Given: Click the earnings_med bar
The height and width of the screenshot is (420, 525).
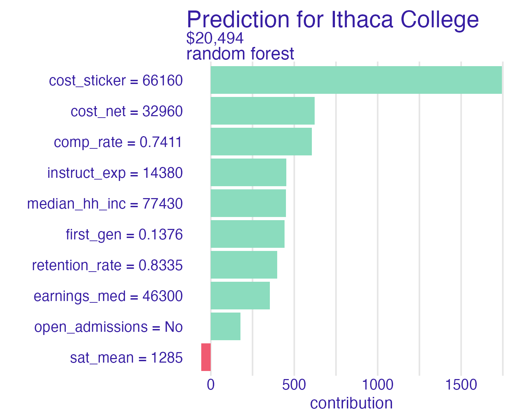Looking at the screenshot, I should [240, 296].
